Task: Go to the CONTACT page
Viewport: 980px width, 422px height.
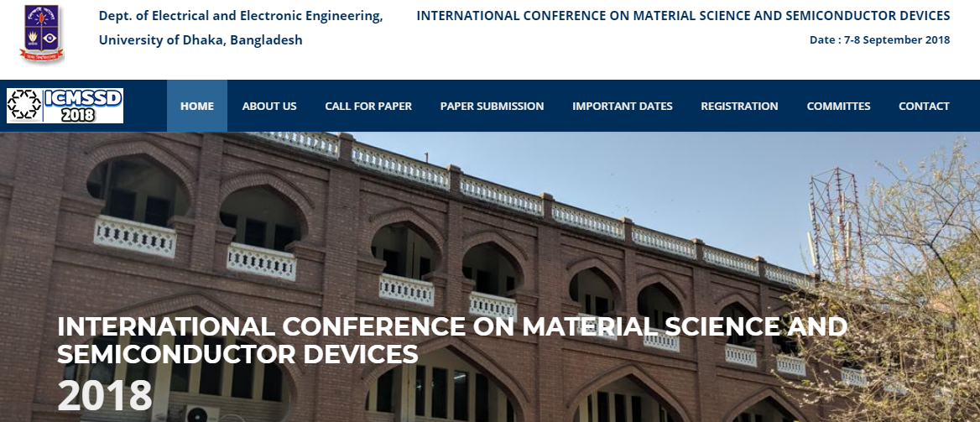Action: tap(924, 106)
